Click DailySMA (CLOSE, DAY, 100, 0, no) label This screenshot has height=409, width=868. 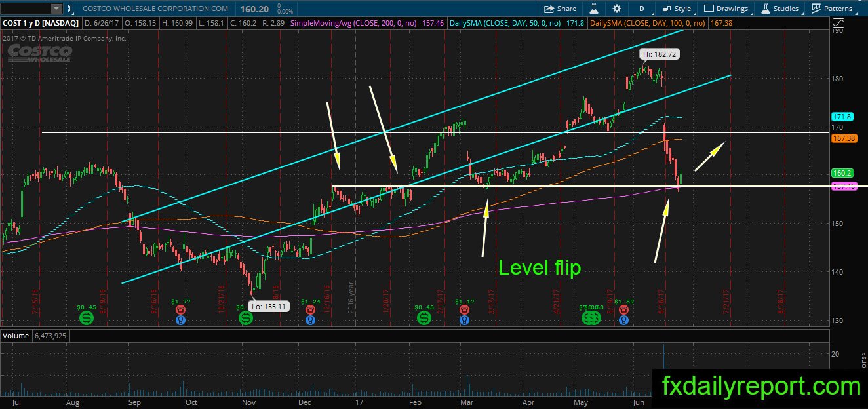click(647, 22)
